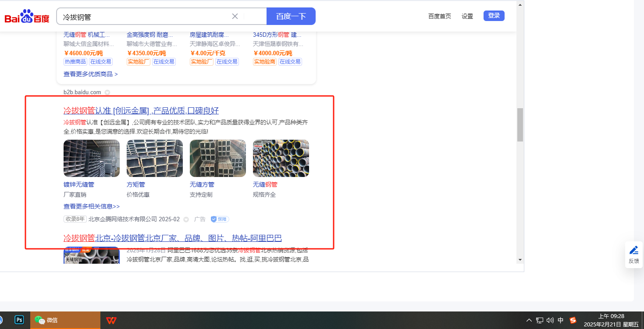644x329 pixels.
Task: Click the page scrollbar down arrow
Action: [520, 260]
